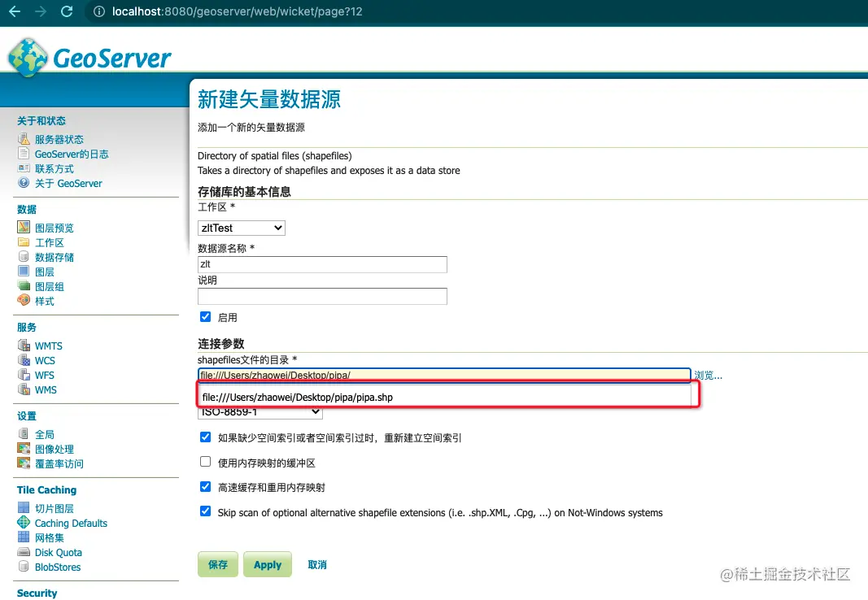Click the WFS service icon

[x=24, y=374]
